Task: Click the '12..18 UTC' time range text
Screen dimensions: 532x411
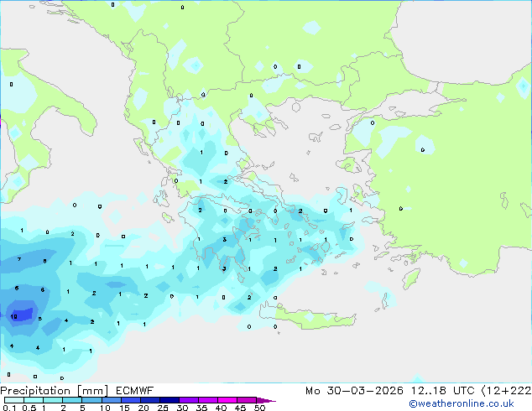Action: [x=443, y=391]
